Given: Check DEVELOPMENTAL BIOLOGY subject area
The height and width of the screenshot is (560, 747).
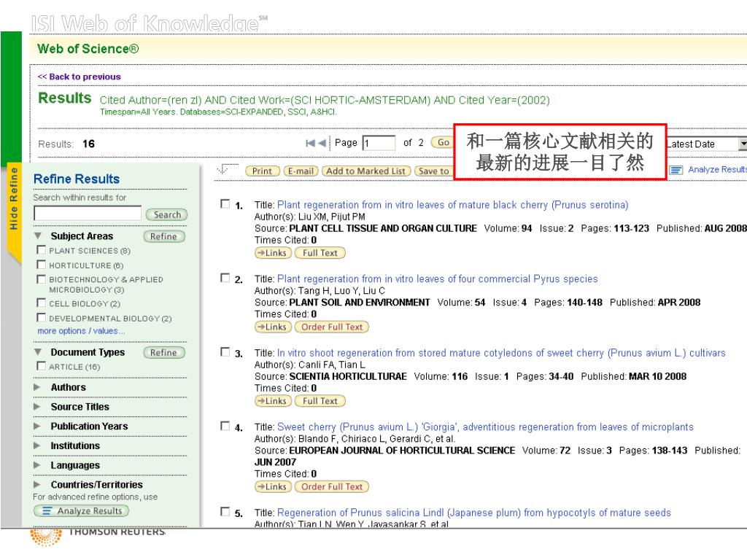Looking at the screenshot, I should (42, 318).
